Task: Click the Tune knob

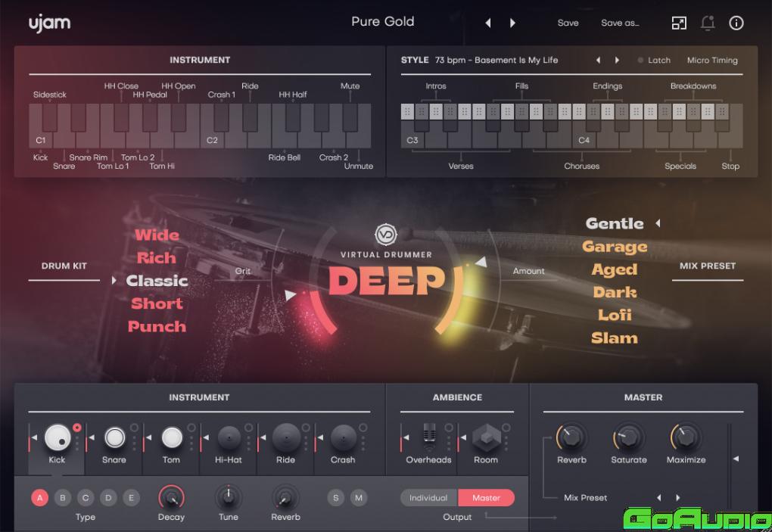Action: tap(229, 496)
